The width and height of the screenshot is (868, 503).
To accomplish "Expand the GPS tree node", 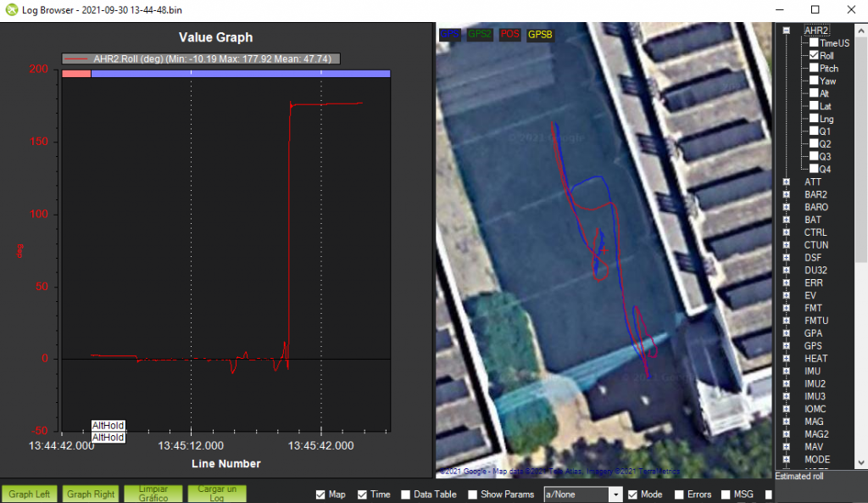I will pos(787,346).
